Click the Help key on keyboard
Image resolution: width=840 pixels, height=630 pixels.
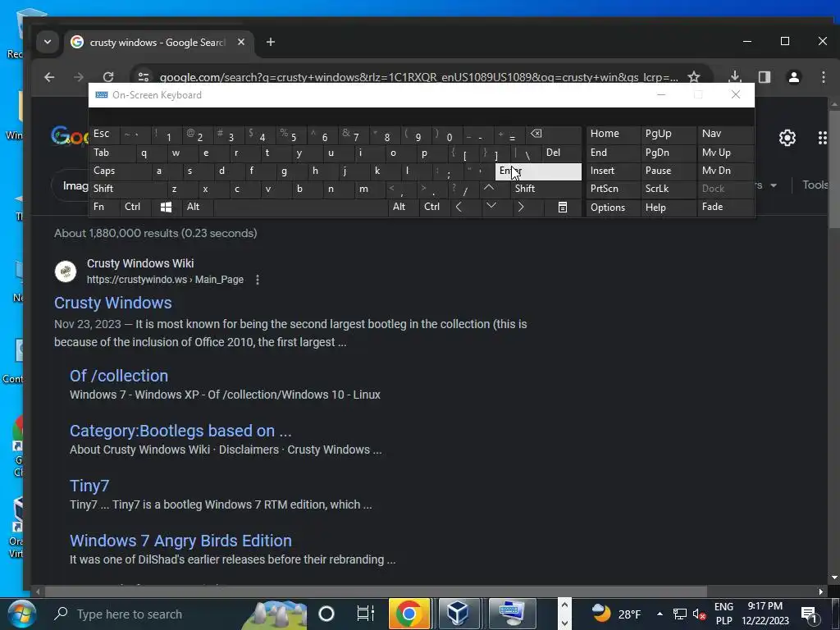coord(668,208)
